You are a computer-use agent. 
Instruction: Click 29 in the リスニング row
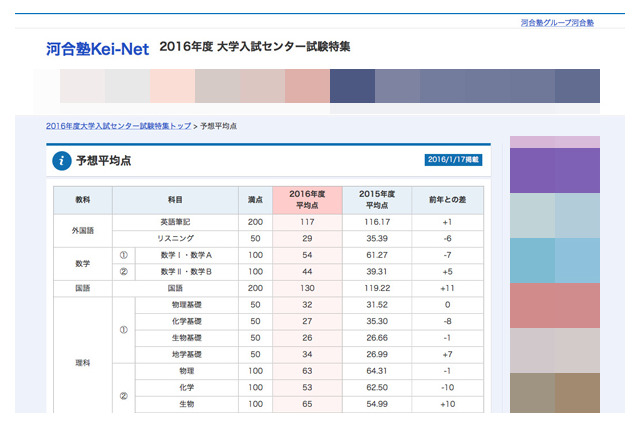click(x=307, y=238)
